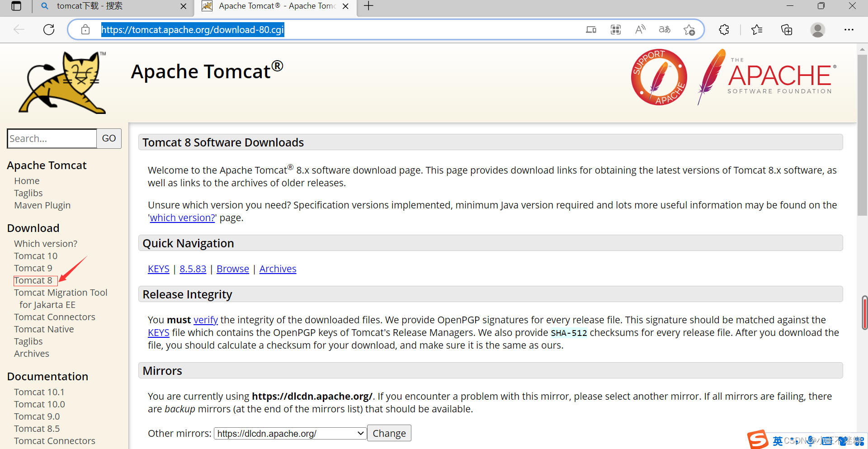The image size is (868, 449).
Task: Open Taglibs under Download section
Action: [x=28, y=341]
